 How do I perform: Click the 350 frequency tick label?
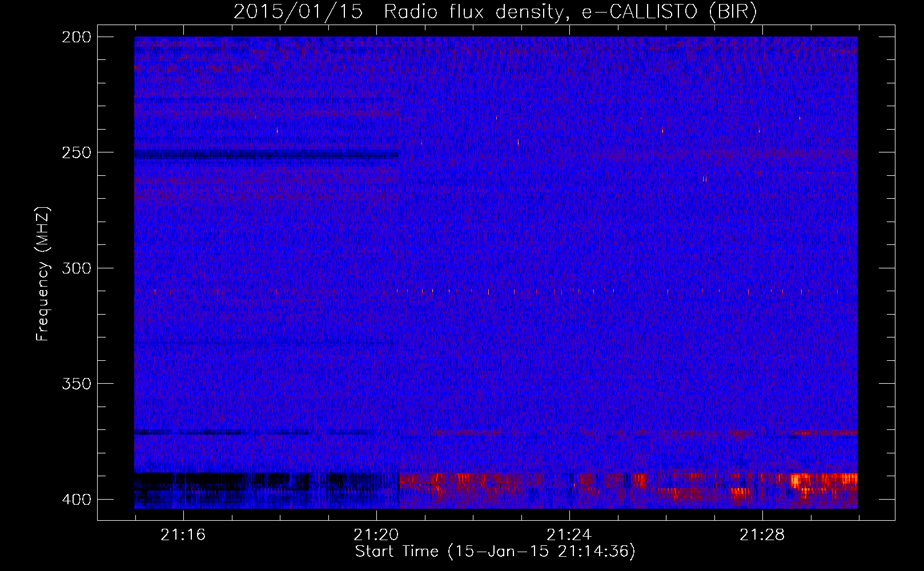pos(77,384)
